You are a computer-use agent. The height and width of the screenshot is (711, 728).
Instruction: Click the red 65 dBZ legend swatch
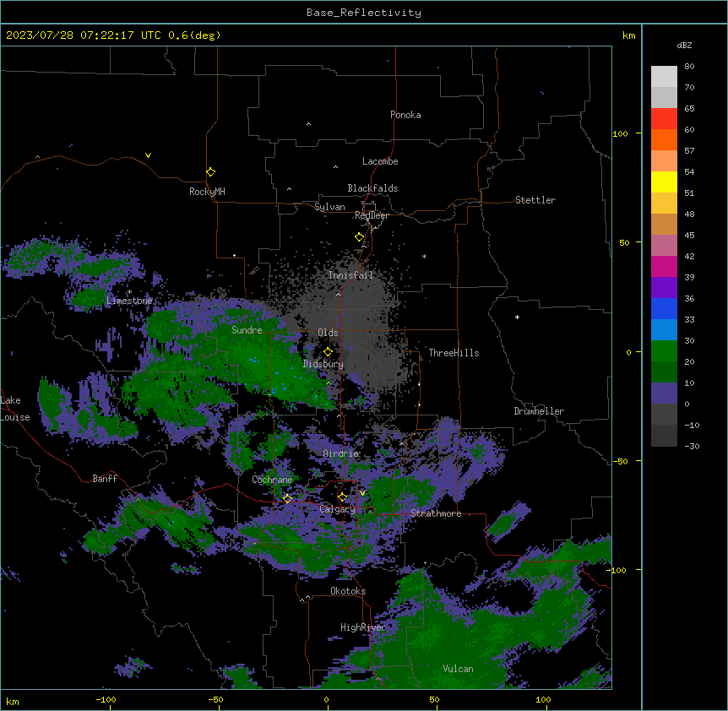[664, 119]
